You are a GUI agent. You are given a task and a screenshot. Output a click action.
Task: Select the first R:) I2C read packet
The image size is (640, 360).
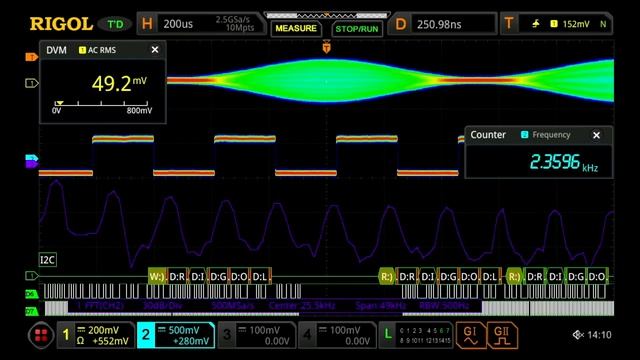point(387,277)
